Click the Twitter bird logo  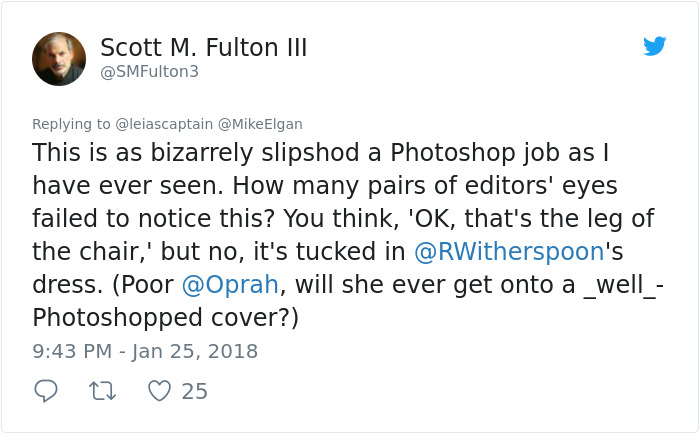[654, 46]
